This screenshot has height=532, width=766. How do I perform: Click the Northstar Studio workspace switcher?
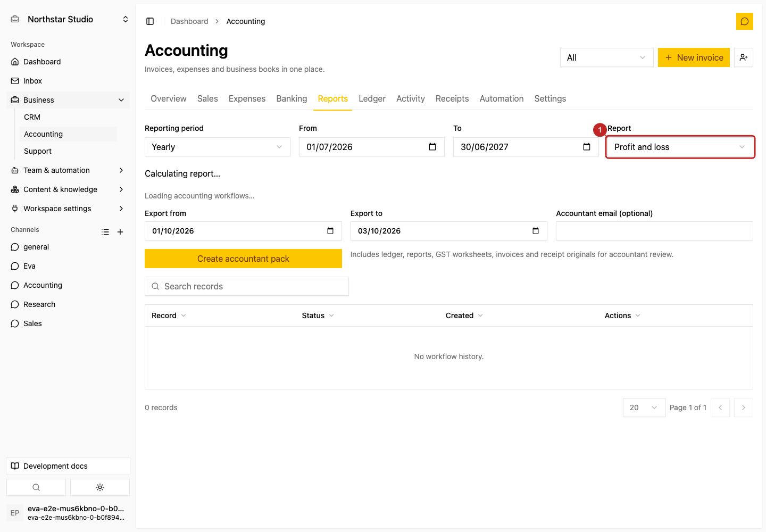(x=68, y=19)
